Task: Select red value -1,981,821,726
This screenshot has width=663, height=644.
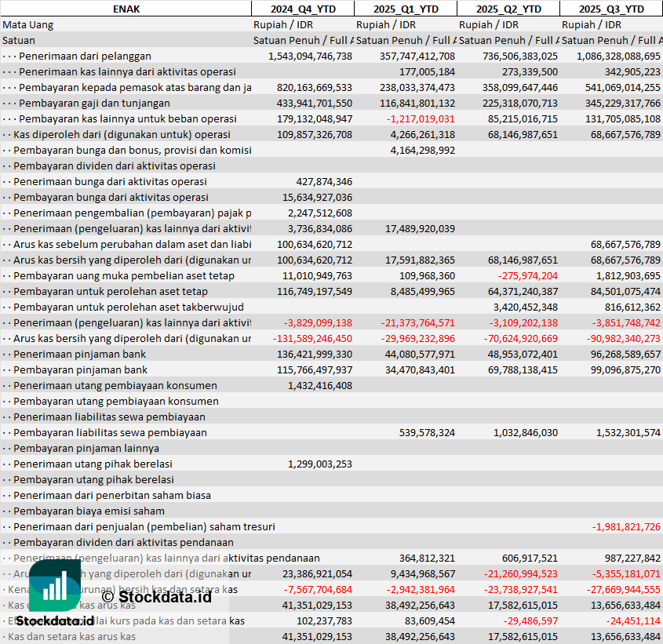Action: 626,526
